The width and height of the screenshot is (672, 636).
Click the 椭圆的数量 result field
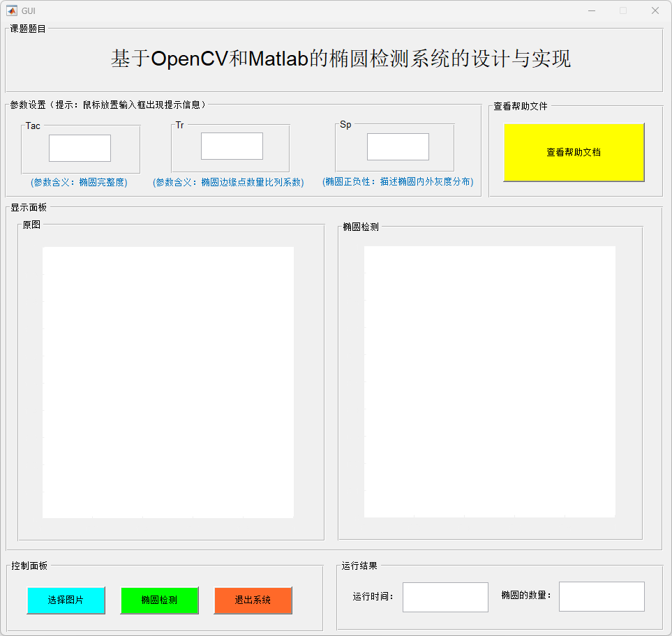point(602,596)
